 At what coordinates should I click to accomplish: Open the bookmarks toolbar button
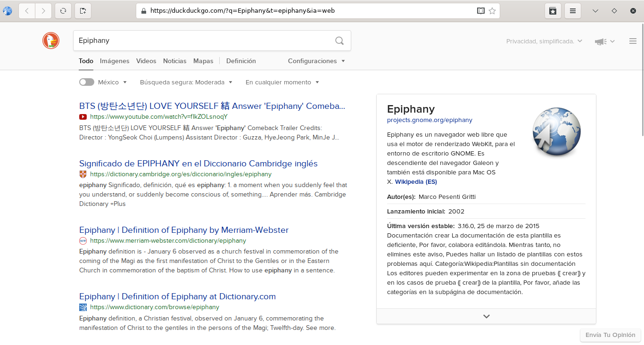point(553,10)
